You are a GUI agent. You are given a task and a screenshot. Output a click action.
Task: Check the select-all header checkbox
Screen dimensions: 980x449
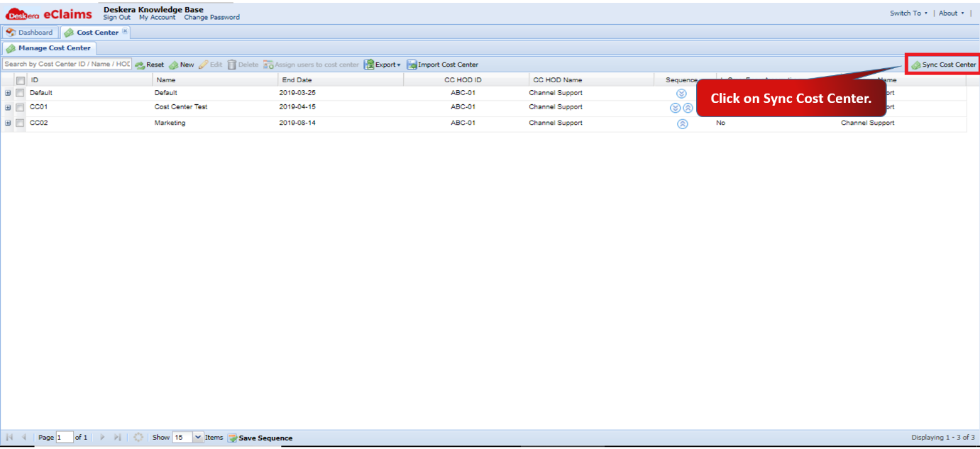pyautogui.click(x=21, y=80)
